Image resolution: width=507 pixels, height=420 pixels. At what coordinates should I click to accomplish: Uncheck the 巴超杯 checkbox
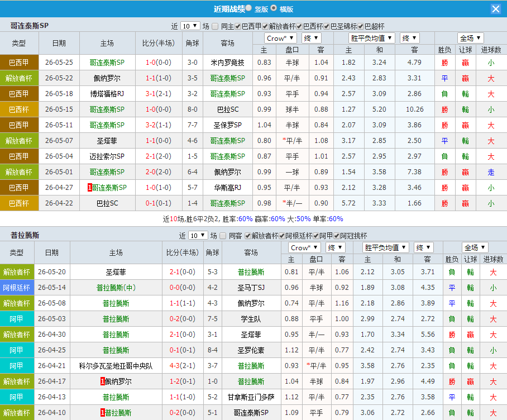coord(361,26)
